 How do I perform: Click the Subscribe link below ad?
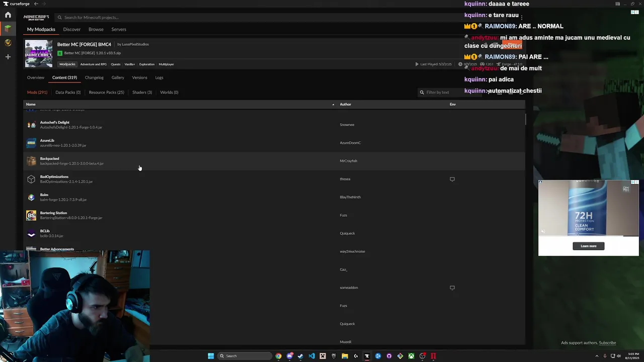(607, 343)
